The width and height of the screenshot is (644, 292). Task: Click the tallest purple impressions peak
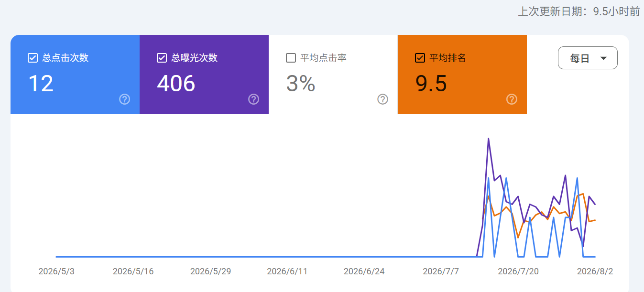coord(488,139)
